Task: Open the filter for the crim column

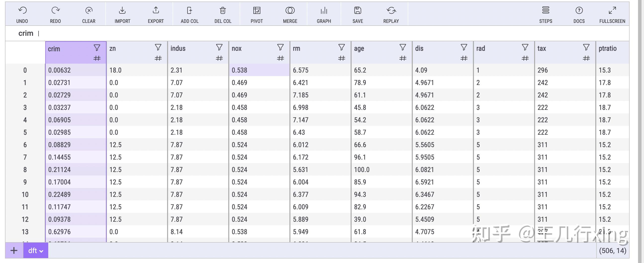Action: (x=97, y=47)
